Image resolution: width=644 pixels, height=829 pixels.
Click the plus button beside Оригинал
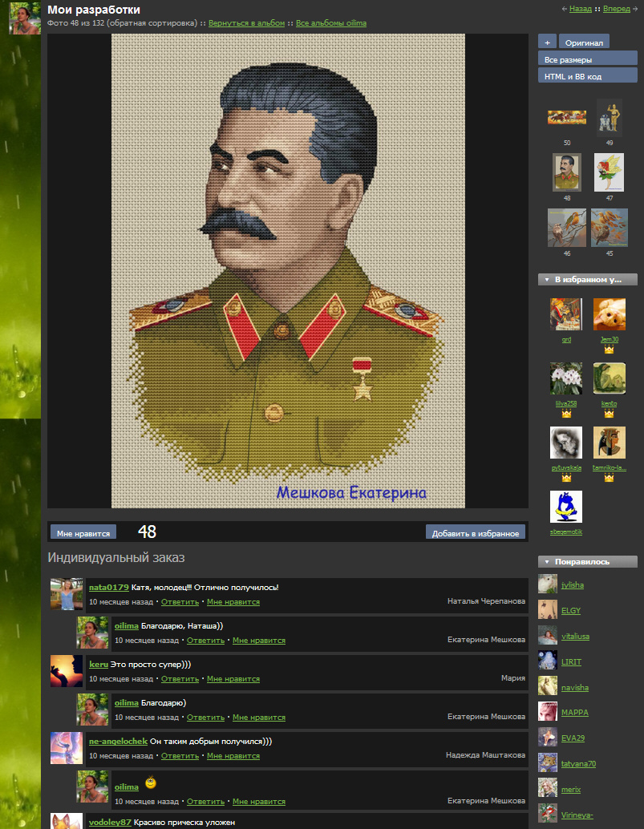tap(547, 42)
